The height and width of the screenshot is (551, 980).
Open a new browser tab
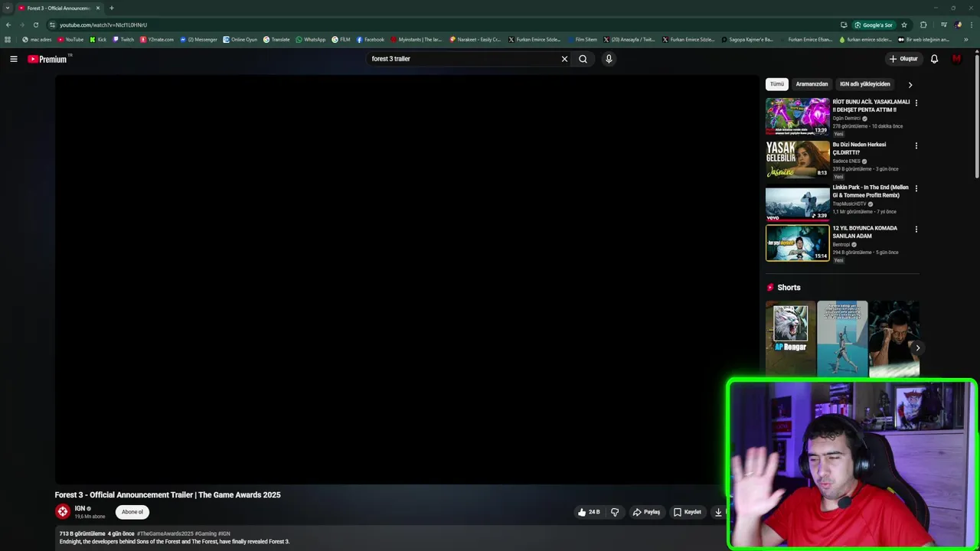click(111, 8)
